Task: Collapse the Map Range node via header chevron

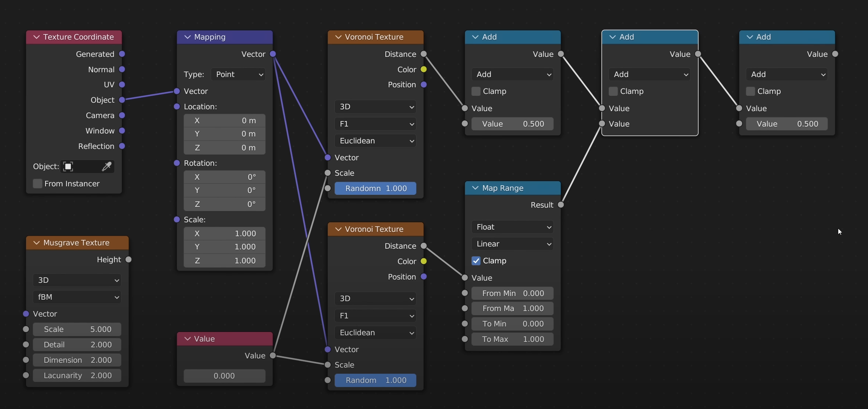Action: point(475,188)
